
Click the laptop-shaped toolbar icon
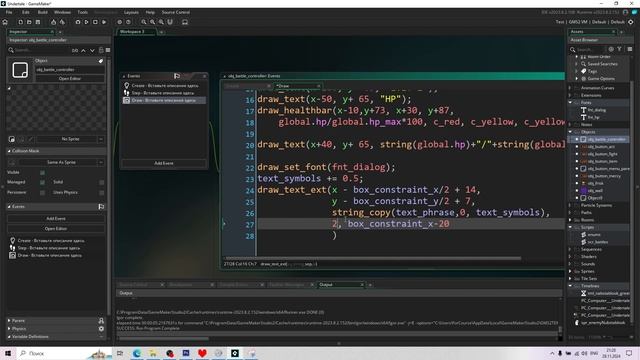[185, 22]
